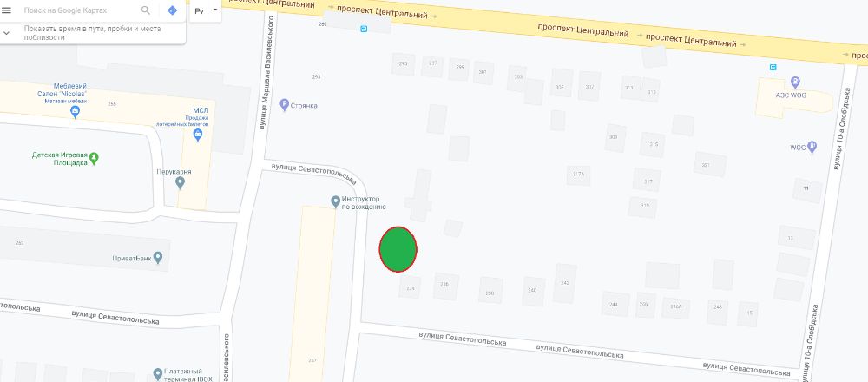Click green park pin of Детская Игровая Площадка
The width and height of the screenshot is (868, 382).
tap(94, 159)
